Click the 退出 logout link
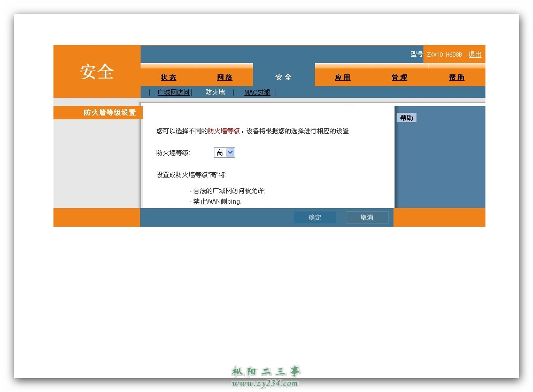 pos(475,55)
